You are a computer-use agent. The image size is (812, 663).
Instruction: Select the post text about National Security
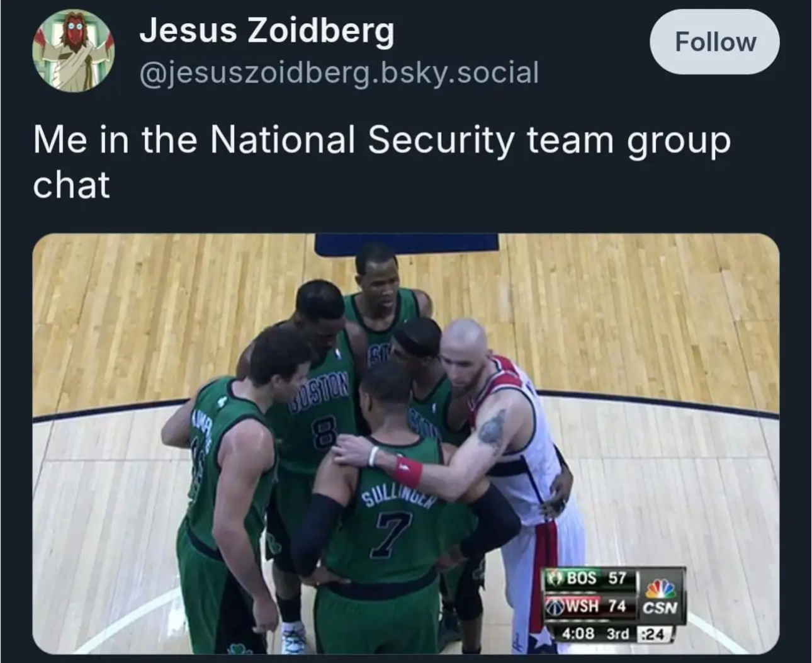coord(381,162)
